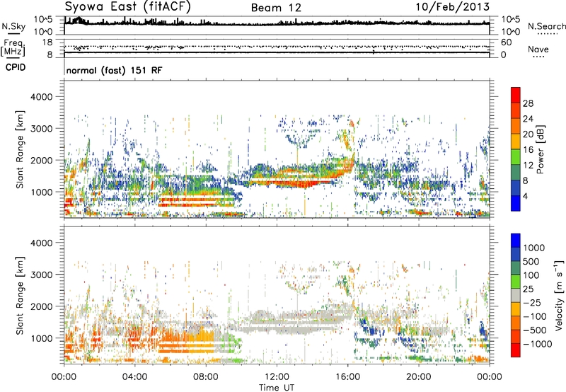The width and height of the screenshot is (566, 392).
Task: Click the 'Nave' legend label
Action: coord(538,49)
